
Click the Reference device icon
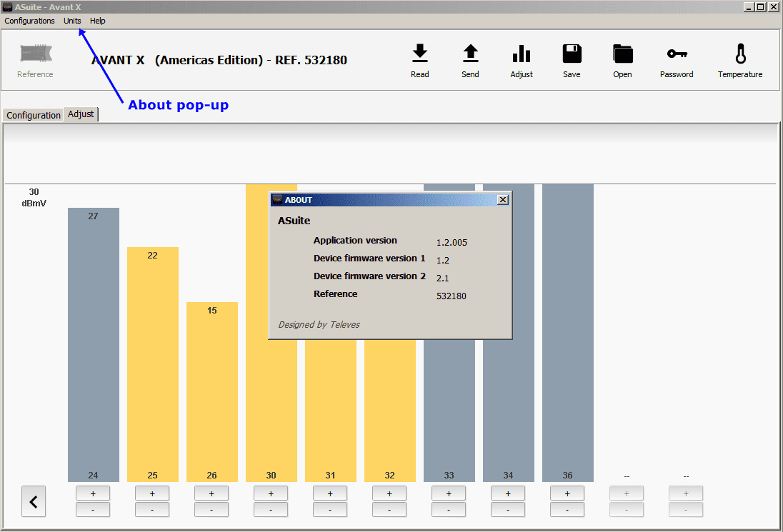(x=35, y=54)
